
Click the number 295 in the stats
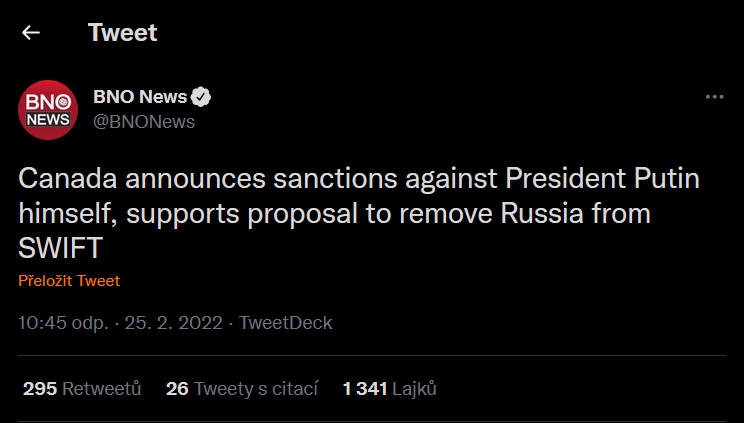click(x=39, y=388)
